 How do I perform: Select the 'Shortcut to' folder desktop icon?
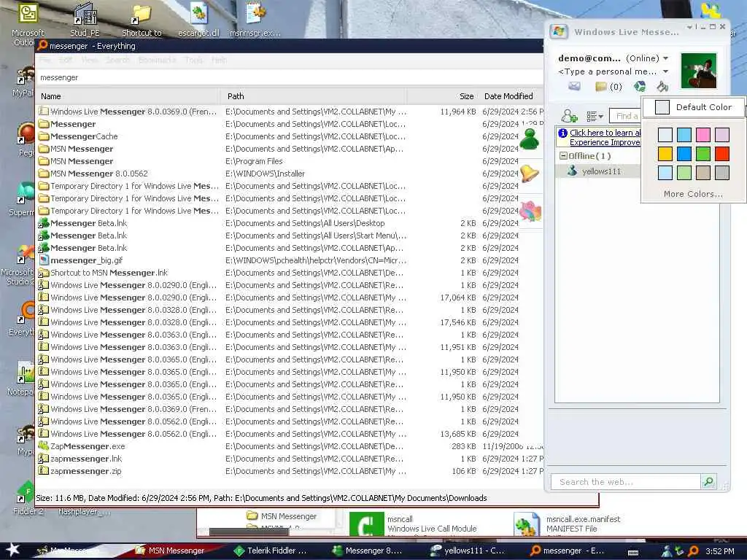[x=142, y=15]
